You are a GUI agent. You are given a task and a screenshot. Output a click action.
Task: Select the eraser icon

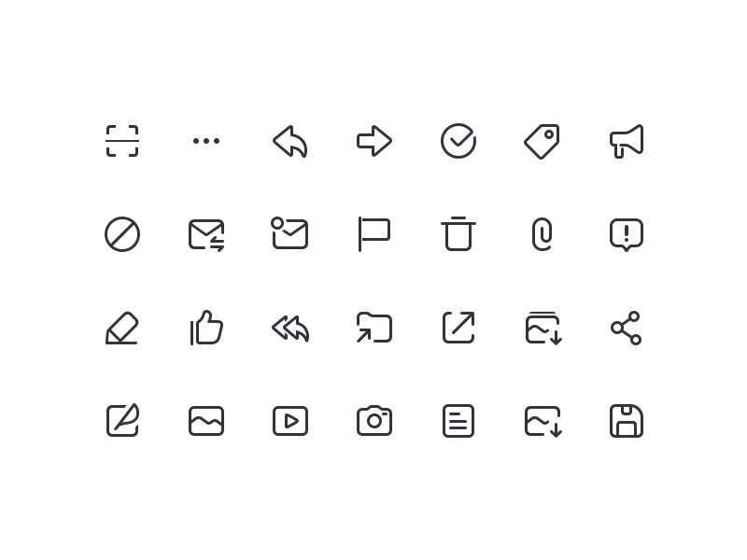122,329
